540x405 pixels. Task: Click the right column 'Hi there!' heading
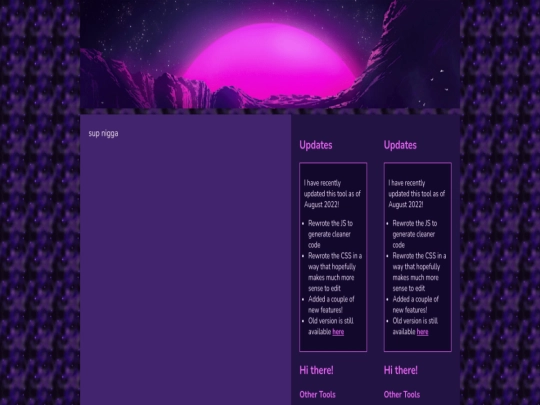[401, 370]
